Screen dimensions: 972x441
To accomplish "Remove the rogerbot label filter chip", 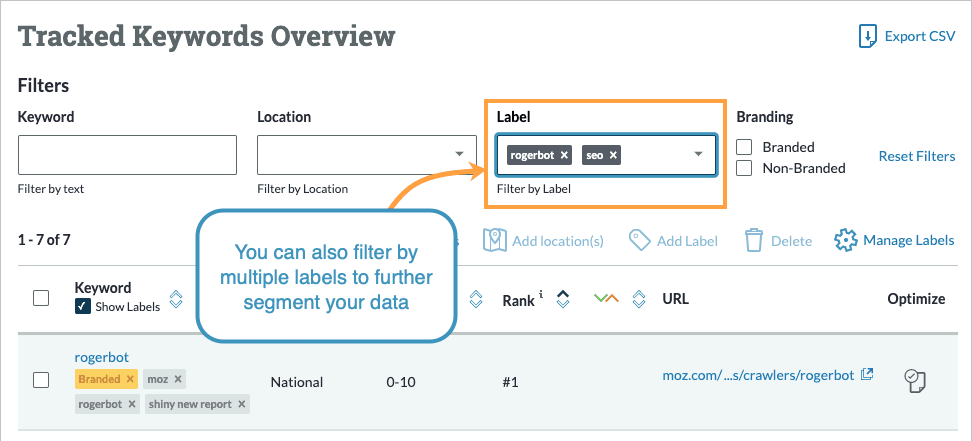I will pos(564,155).
